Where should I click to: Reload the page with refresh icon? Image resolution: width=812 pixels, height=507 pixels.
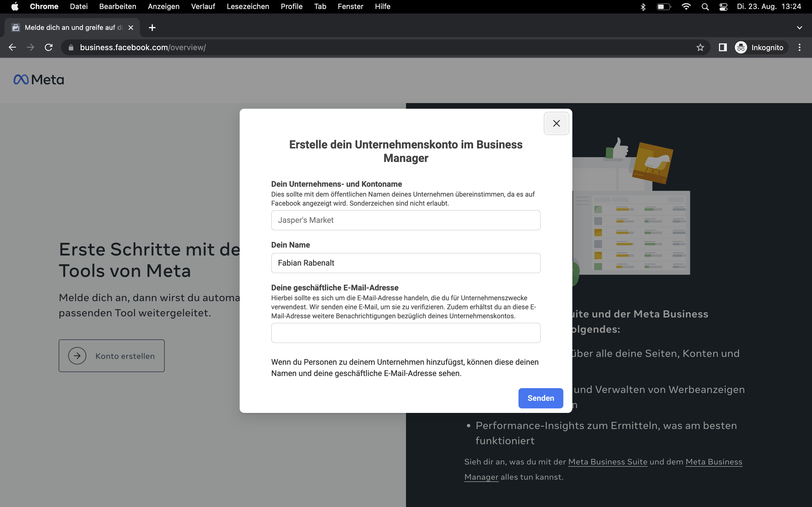[x=49, y=47]
